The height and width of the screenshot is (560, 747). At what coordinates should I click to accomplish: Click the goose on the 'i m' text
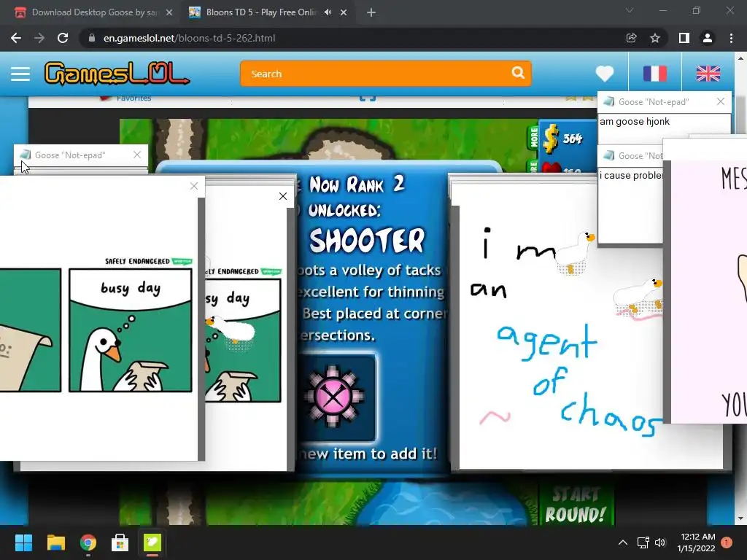tap(575, 252)
